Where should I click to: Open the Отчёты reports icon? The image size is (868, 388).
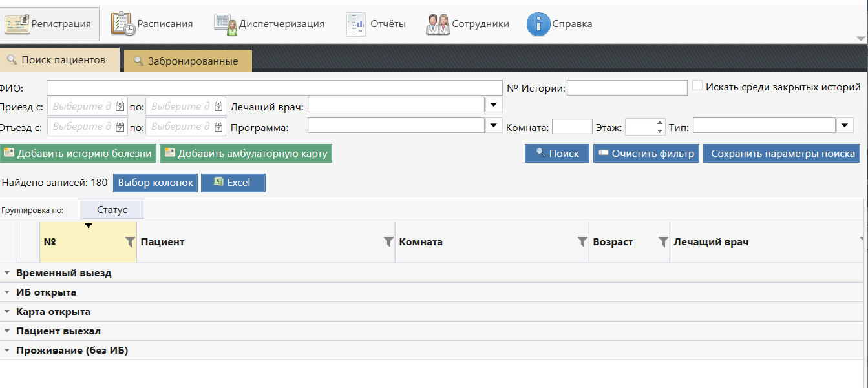pyautogui.click(x=357, y=24)
